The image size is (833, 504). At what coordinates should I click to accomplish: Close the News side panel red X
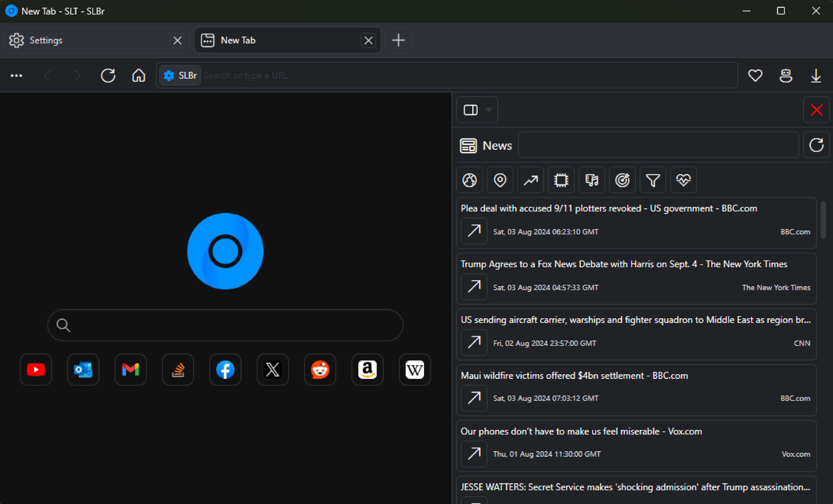point(816,110)
